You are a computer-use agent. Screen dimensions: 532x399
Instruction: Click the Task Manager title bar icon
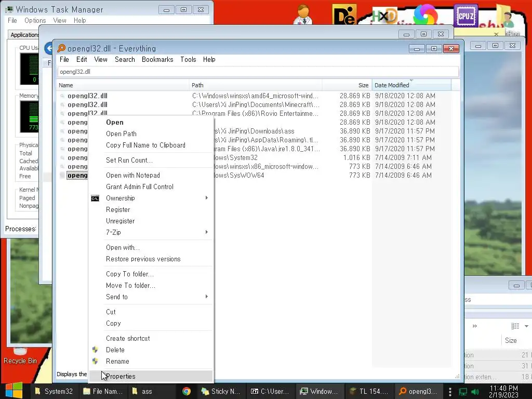9,10
